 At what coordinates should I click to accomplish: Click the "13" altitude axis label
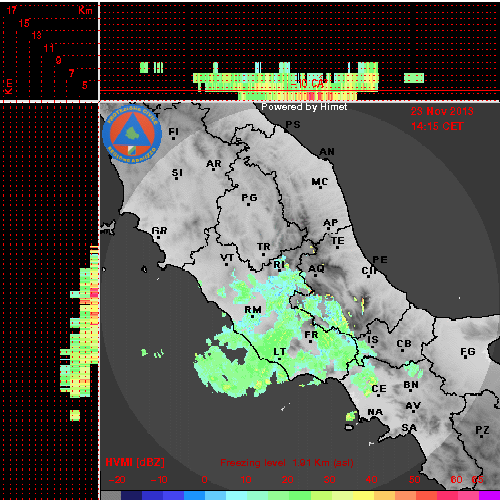point(36,35)
